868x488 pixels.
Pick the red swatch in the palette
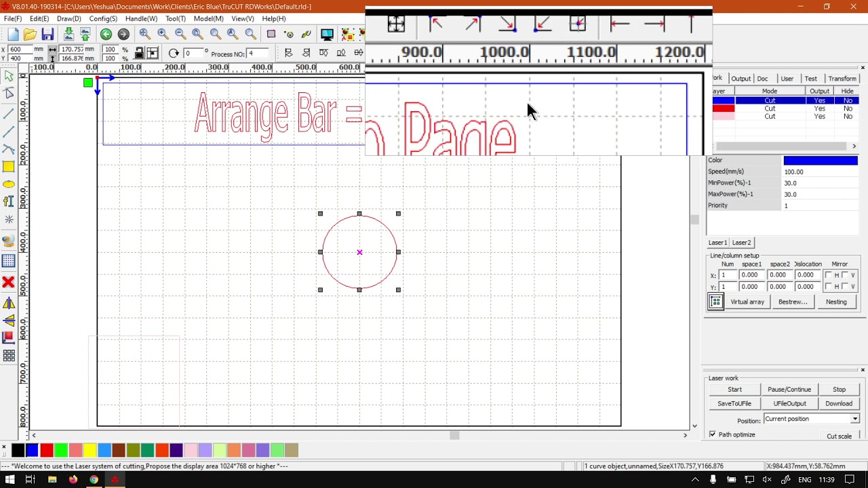click(47, 450)
